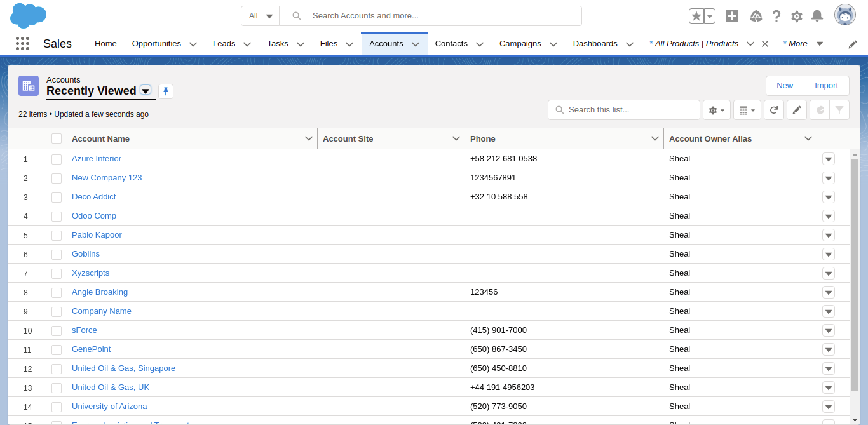This screenshot has height=425, width=868.
Task: Click the Show Filters funnel icon
Action: click(839, 110)
